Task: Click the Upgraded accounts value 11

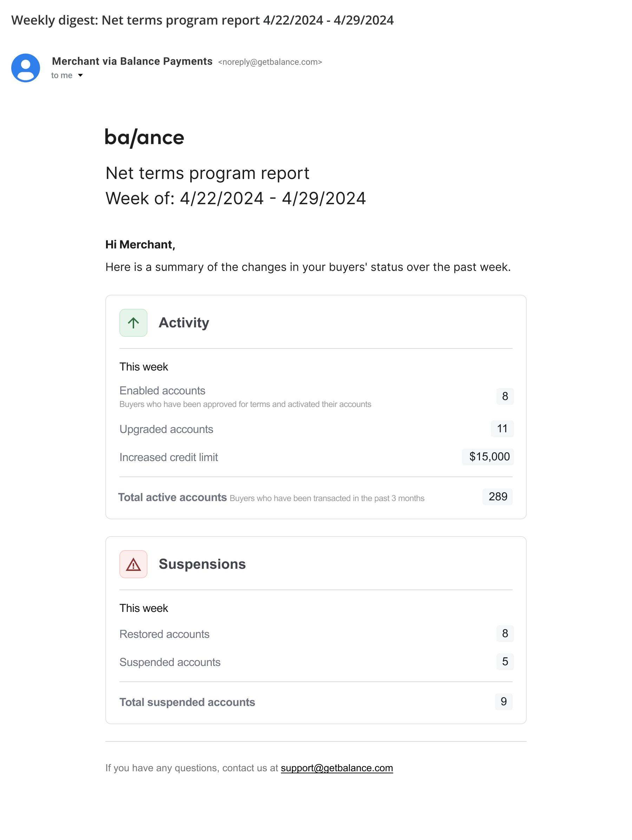Action: click(502, 429)
